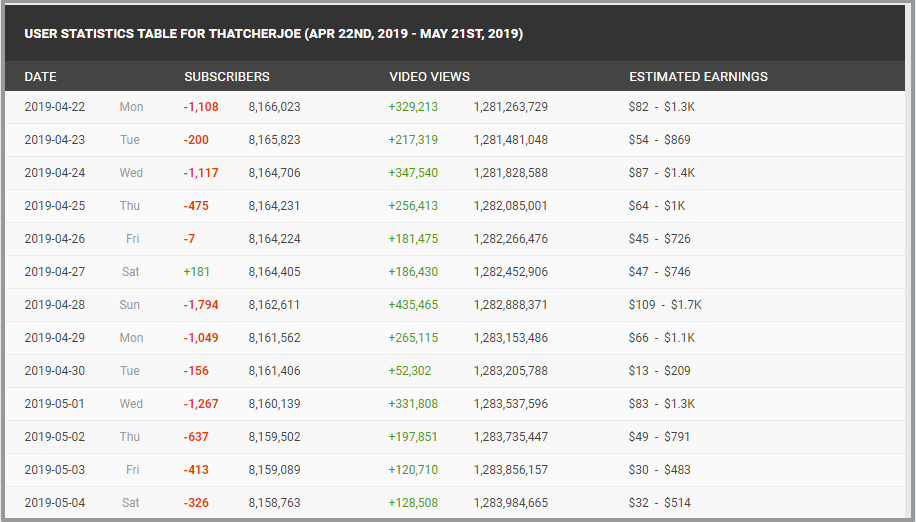Click subscriber change -475
Image resolution: width=916 pixels, height=522 pixels.
[x=196, y=206]
